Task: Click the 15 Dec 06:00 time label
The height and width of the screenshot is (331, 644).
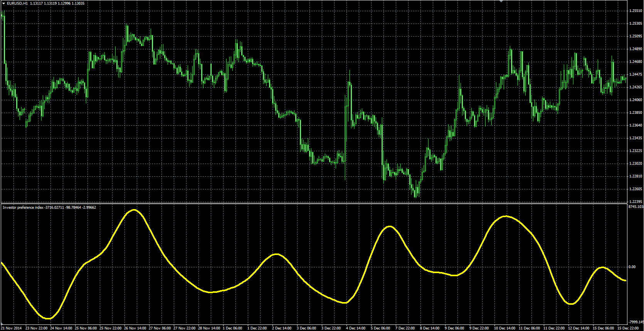Action: point(604,328)
